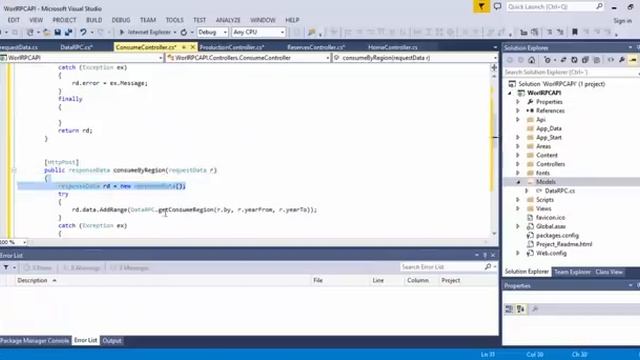Toggle Preview Selected Items highlighted icon
Screen dimensions: 640x360
point(633,60)
